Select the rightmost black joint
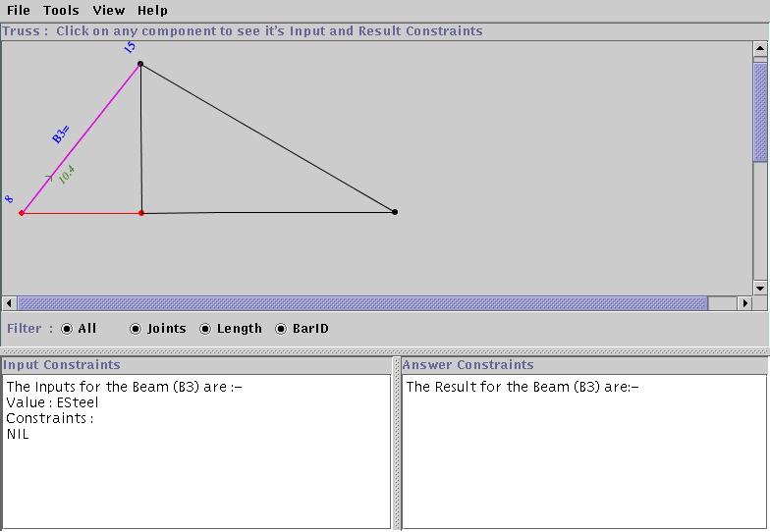 [395, 212]
